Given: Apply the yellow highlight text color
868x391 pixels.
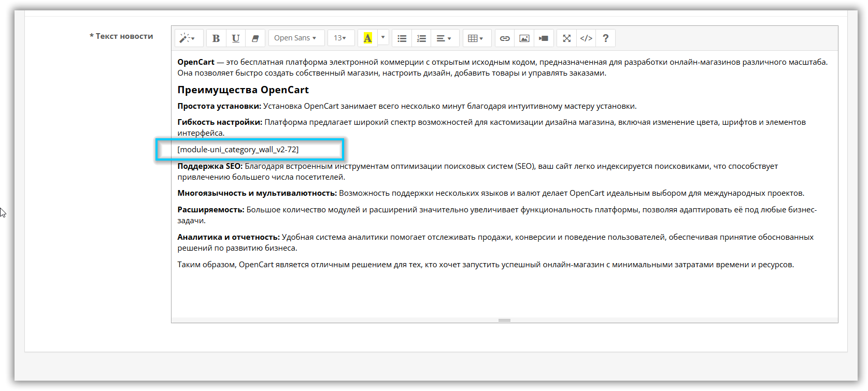Looking at the screenshot, I should [x=368, y=38].
